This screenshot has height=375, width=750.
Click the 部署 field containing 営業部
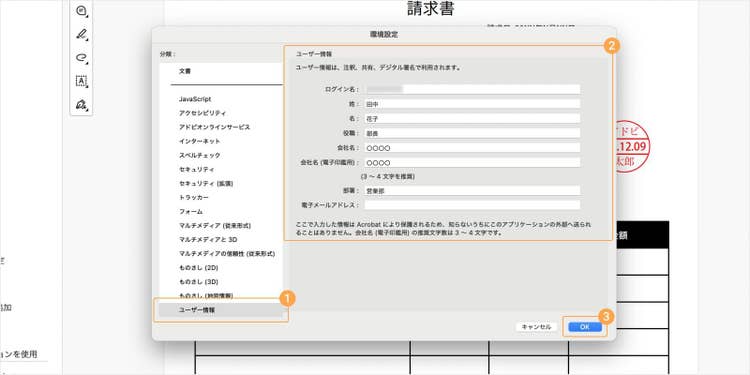click(x=472, y=190)
